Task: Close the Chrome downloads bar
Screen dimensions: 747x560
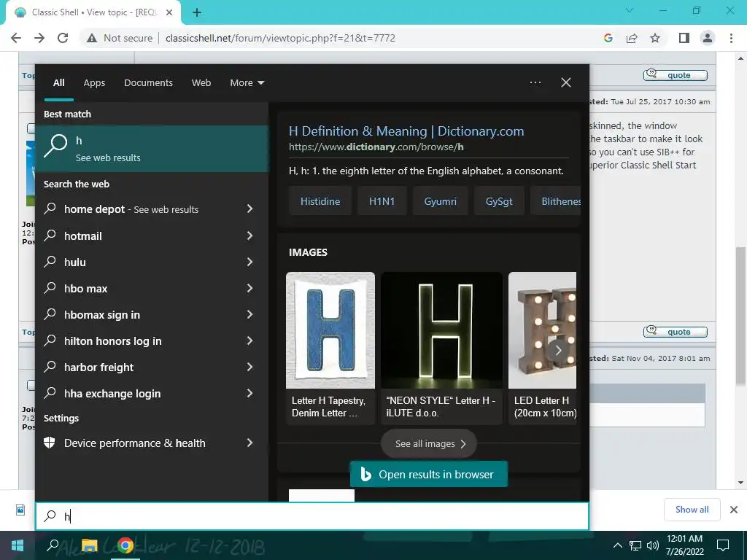Action: coord(734,510)
